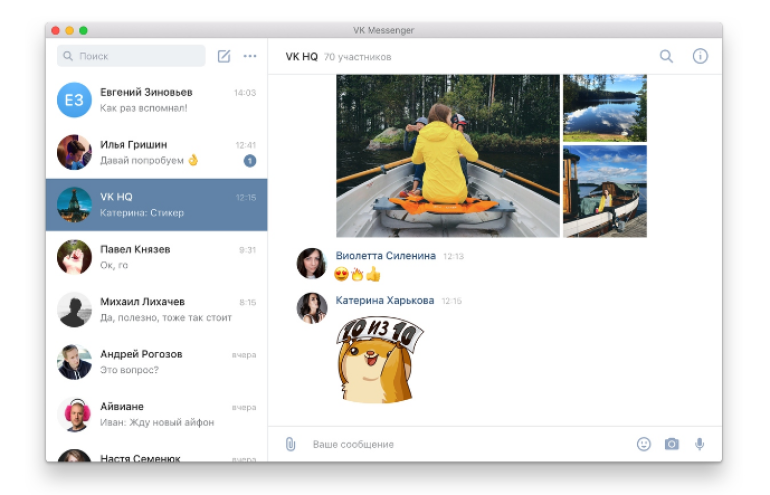This screenshot has width=770, height=495.
Task: Click Павел Князев's avatar picture
Action: 74,257
